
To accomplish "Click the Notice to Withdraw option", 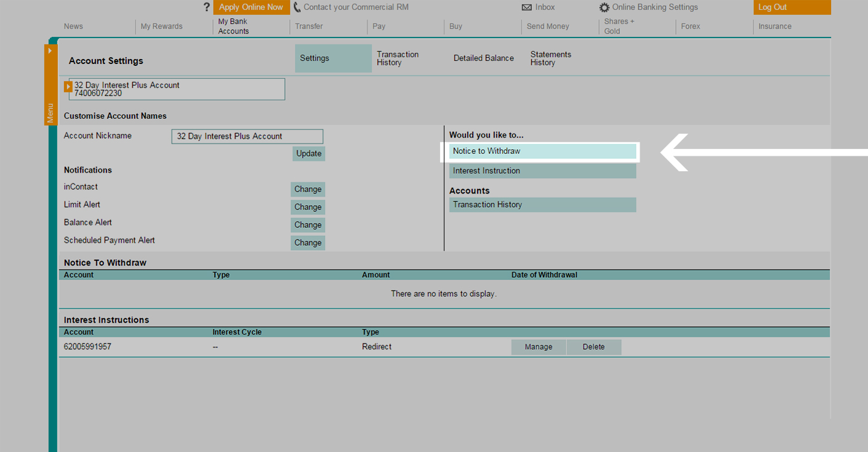I will coord(542,151).
